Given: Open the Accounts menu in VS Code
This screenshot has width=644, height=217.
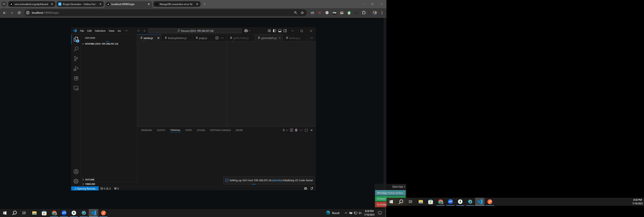Looking at the screenshot, I should 76,172.
